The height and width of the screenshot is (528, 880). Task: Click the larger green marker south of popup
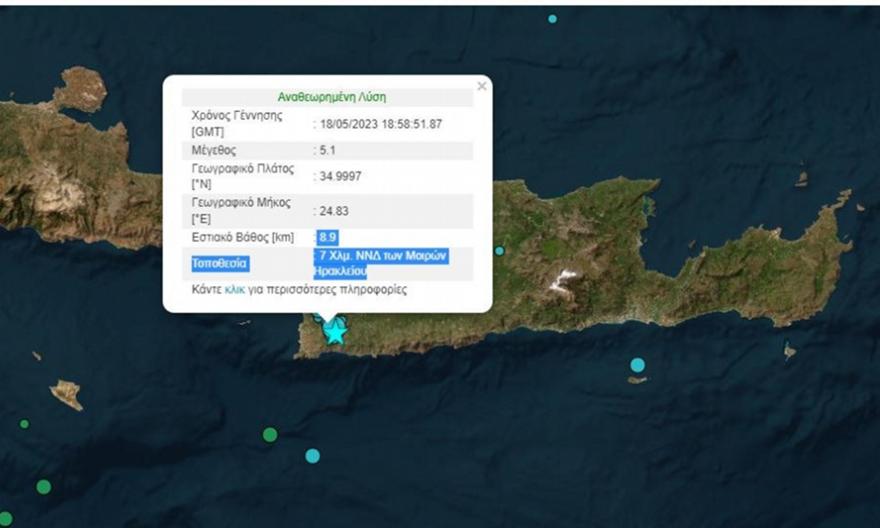pos(270,434)
